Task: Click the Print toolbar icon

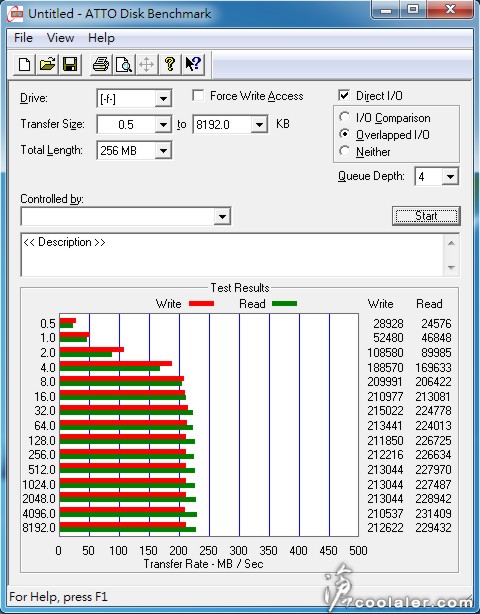Action: (x=101, y=64)
